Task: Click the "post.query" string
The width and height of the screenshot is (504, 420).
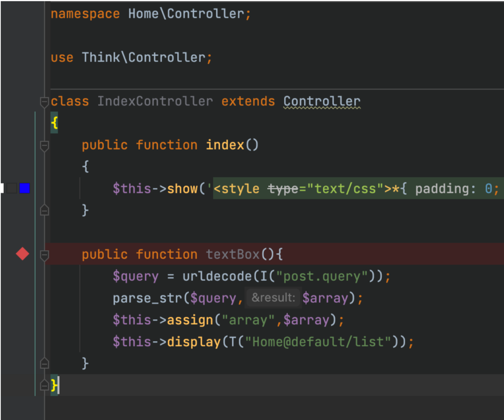Action: click(x=325, y=276)
